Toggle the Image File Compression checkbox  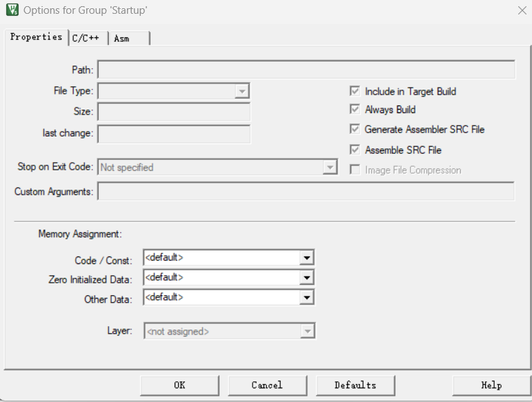(x=355, y=170)
